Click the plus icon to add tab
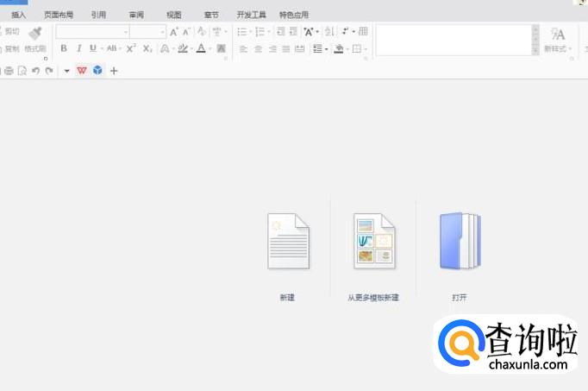The width and height of the screenshot is (588, 391). pos(114,71)
